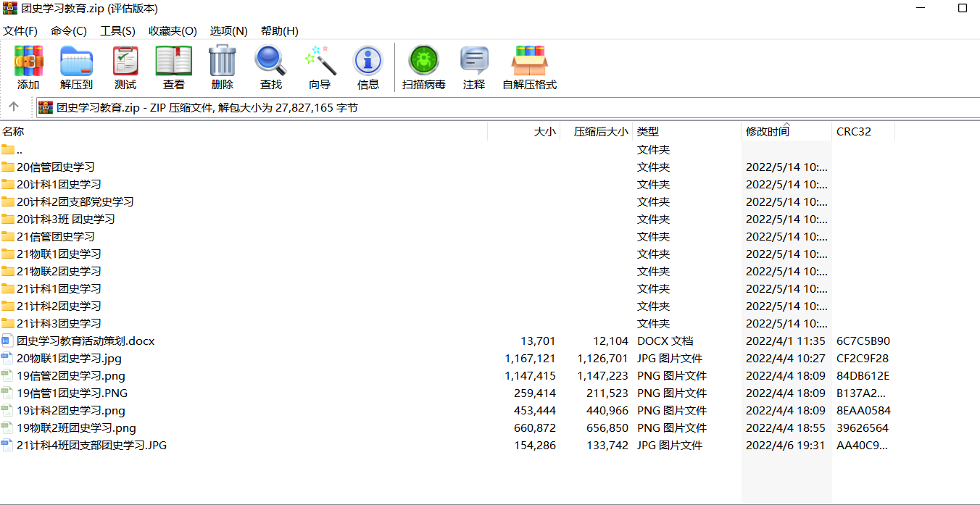Run the Test (测试) archive tool
Screen dimensions: 980x505
125,67
